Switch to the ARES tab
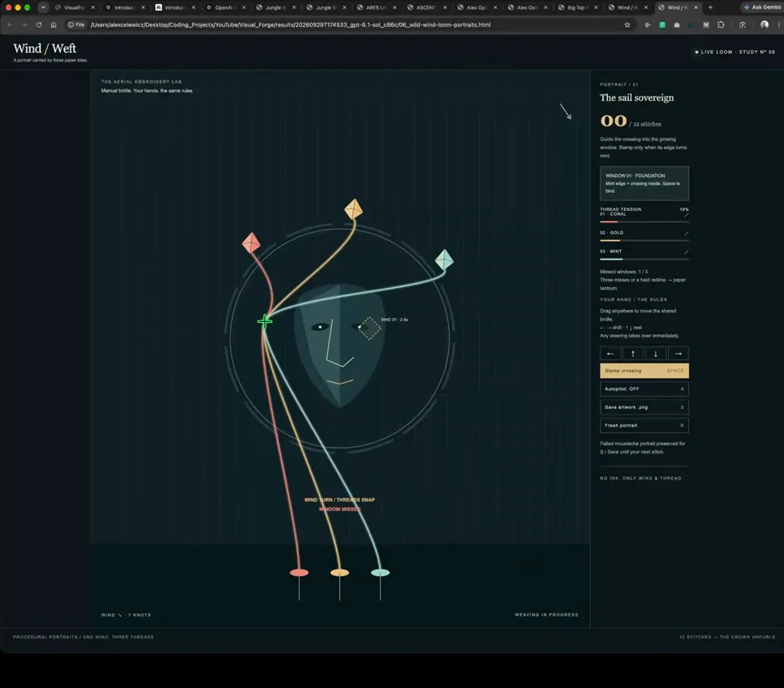This screenshot has height=688, width=784. [376, 7]
